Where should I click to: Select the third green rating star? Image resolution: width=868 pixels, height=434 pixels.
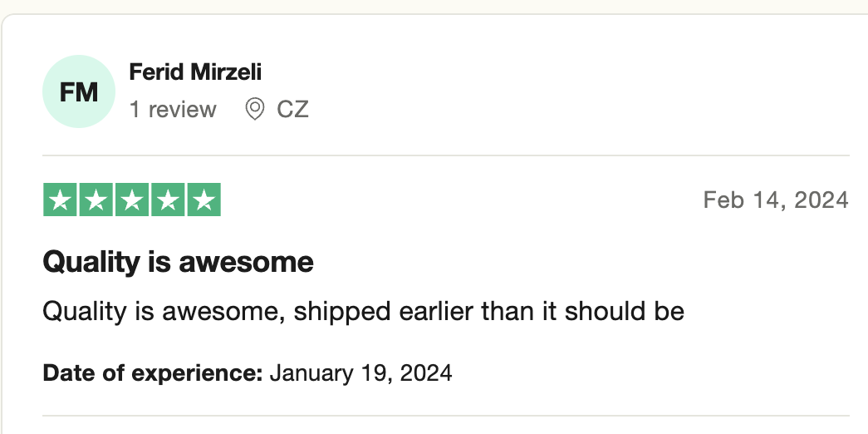tap(132, 200)
